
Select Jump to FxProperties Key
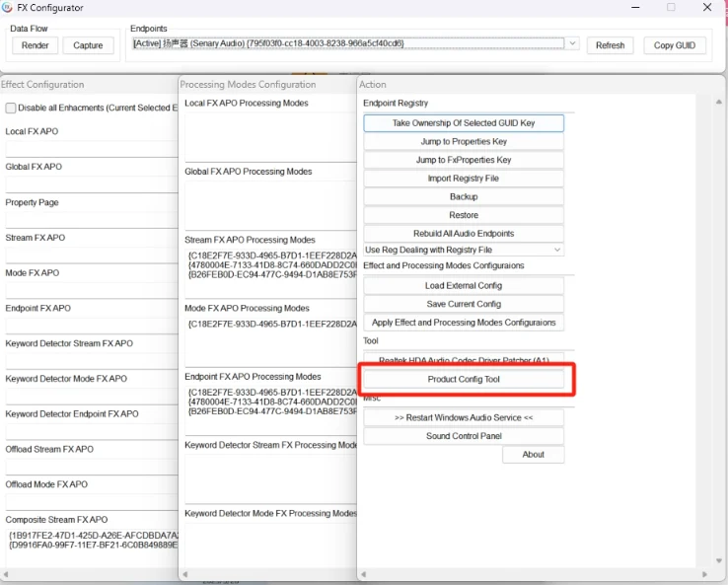(x=464, y=160)
